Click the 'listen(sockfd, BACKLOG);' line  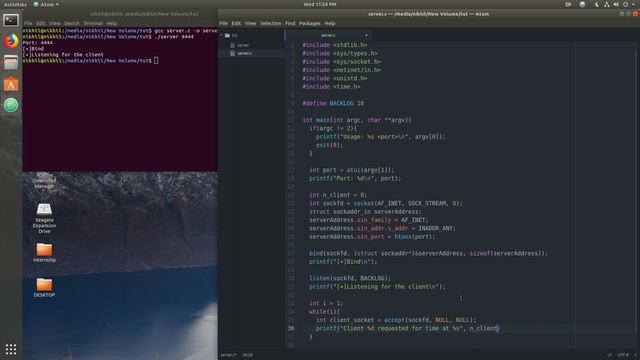pyautogui.click(x=350, y=278)
